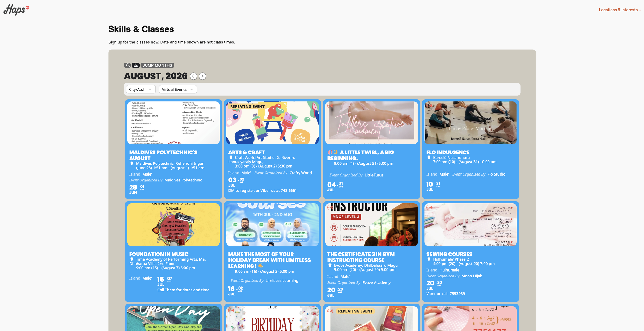Open Maldives Polytechnic's August event title
This screenshot has height=331, width=644.
pos(163,155)
